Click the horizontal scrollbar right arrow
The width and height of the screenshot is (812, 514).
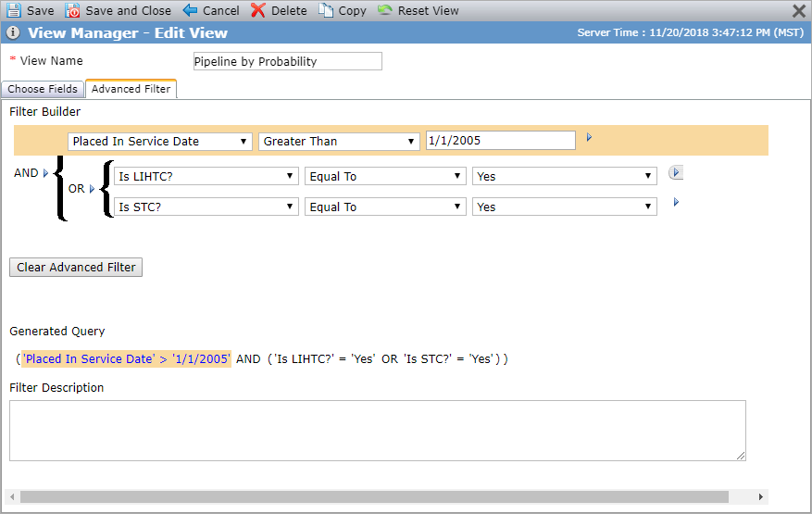761,497
